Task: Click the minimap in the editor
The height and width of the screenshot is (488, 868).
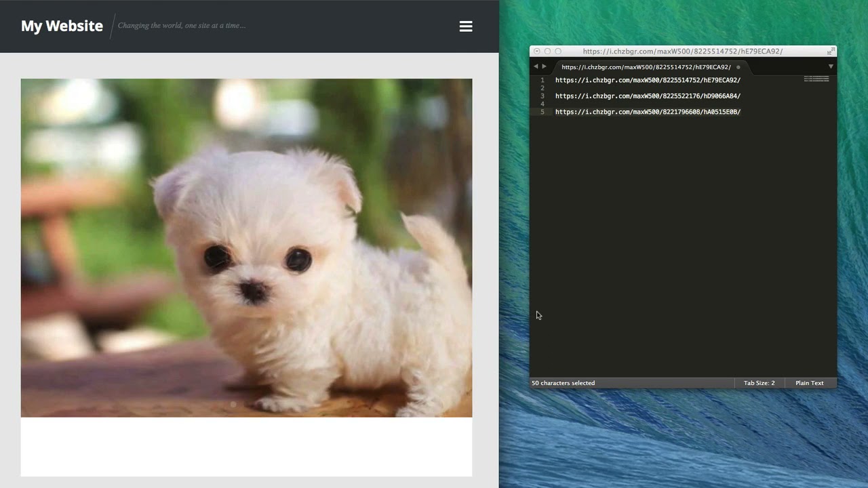Action: click(816, 79)
